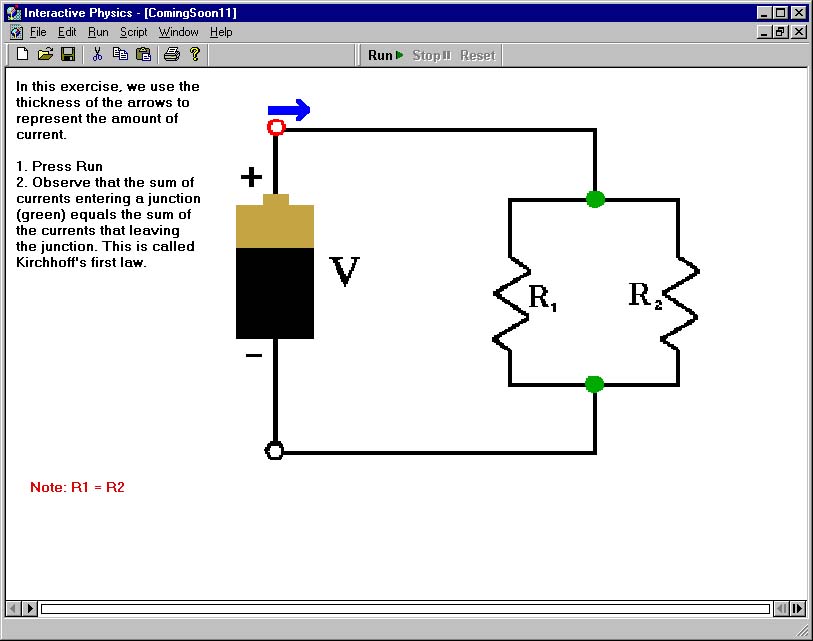Select the battery object

(275, 267)
